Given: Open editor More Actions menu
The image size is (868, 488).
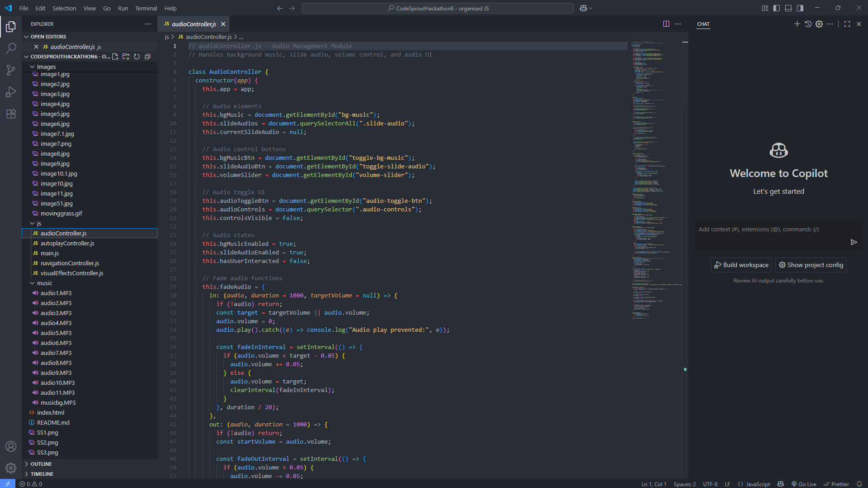Looking at the screenshot, I should pos(678,24).
